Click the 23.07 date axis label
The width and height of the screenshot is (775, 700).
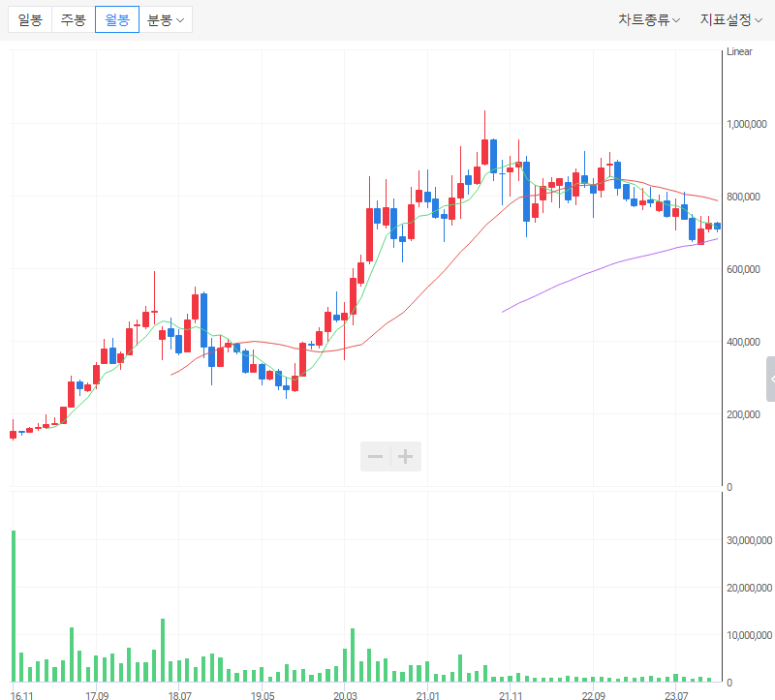coord(676,695)
